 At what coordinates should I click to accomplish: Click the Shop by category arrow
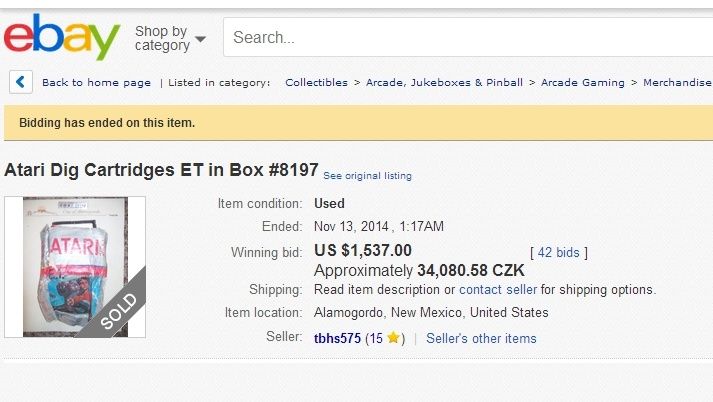tap(200, 39)
